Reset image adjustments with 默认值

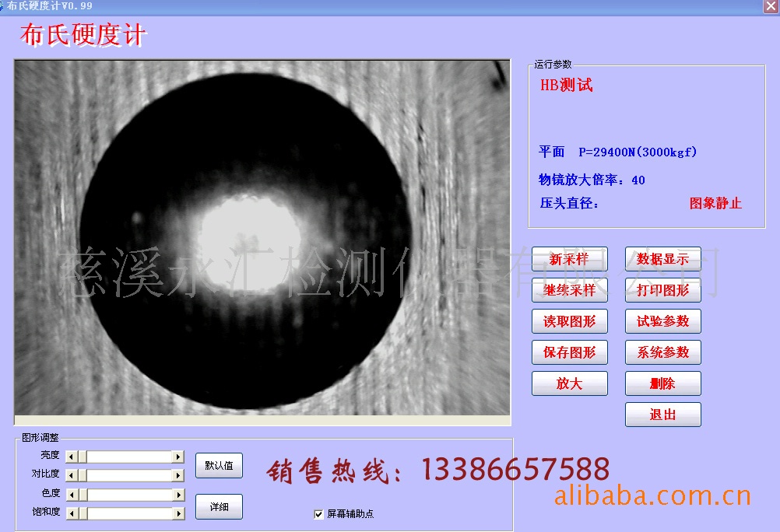[219, 466]
